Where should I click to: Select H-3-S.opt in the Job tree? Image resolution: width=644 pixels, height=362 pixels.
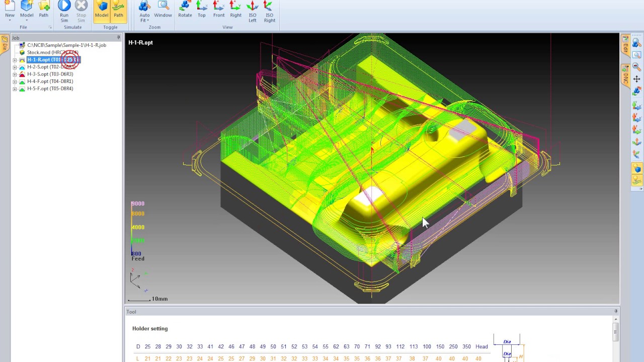[50, 74]
